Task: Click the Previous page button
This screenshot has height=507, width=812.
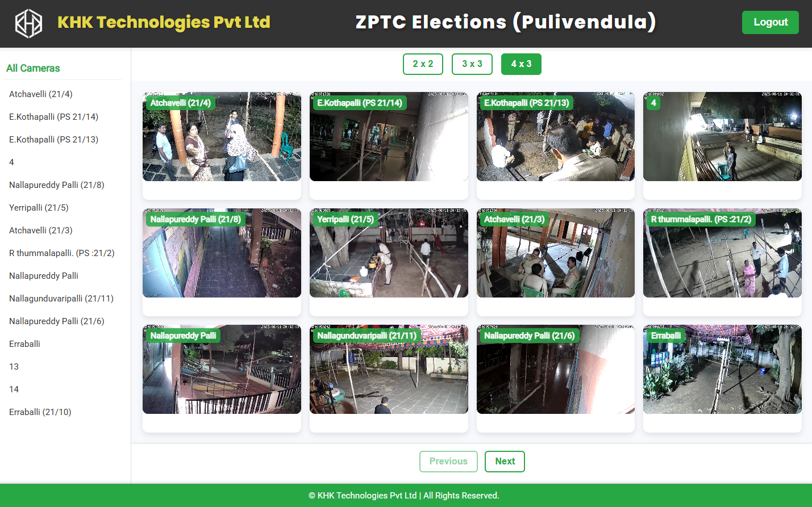Action: pos(448,462)
